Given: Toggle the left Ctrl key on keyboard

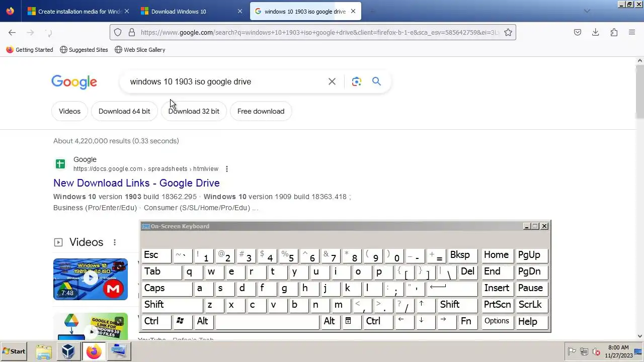Looking at the screenshot, I should point(157,322).
